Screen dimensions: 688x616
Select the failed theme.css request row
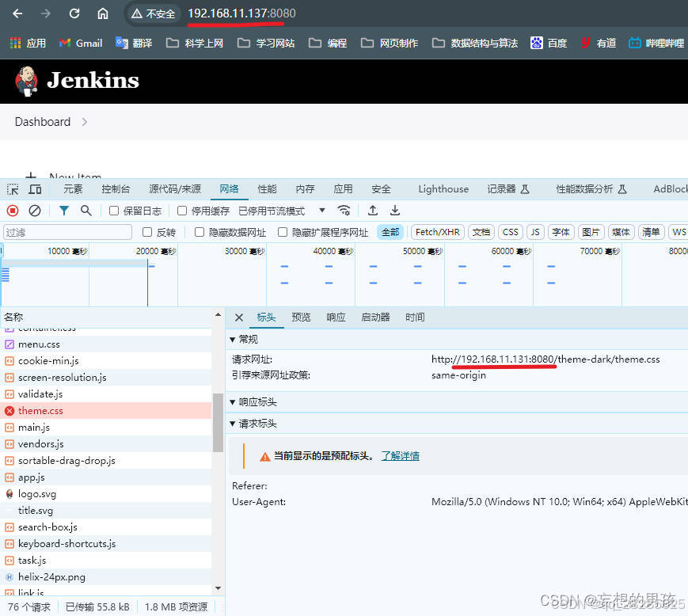pos(106,411)
